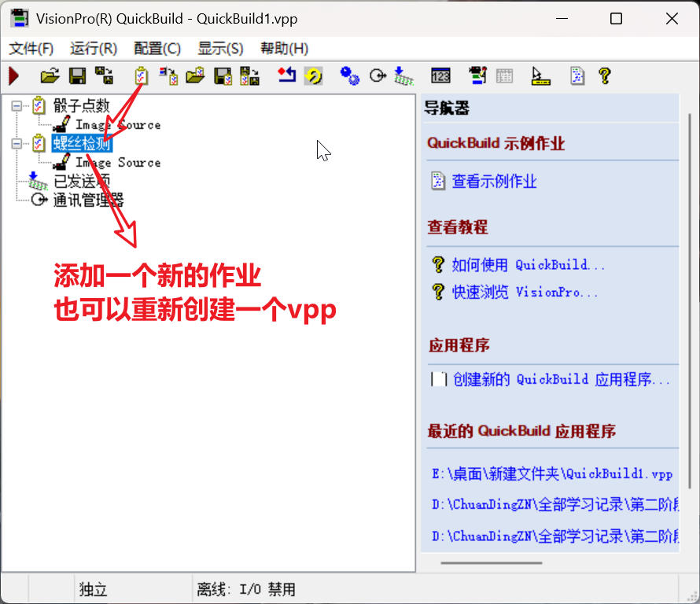
Task: Click the save job as icon
Action: click(x=250, y=75)
